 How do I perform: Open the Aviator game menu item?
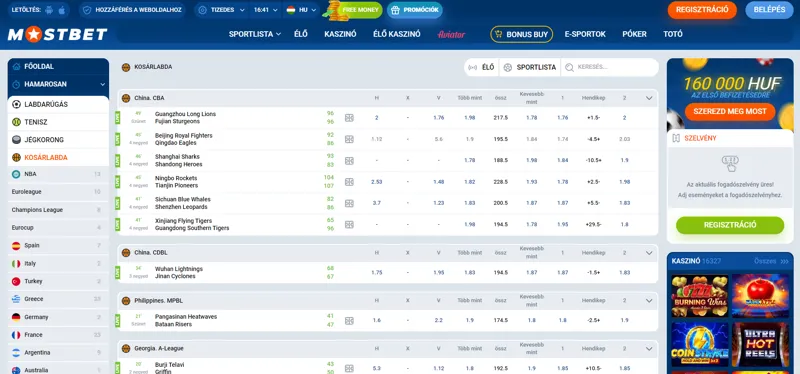pyautogui.click(x=452, y=34)
